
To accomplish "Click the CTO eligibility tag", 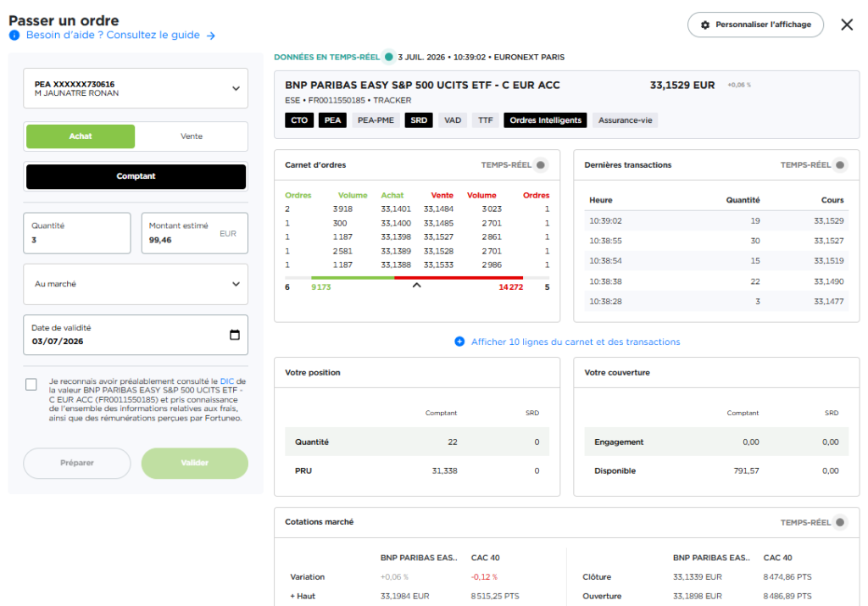I will click(299, 120).
